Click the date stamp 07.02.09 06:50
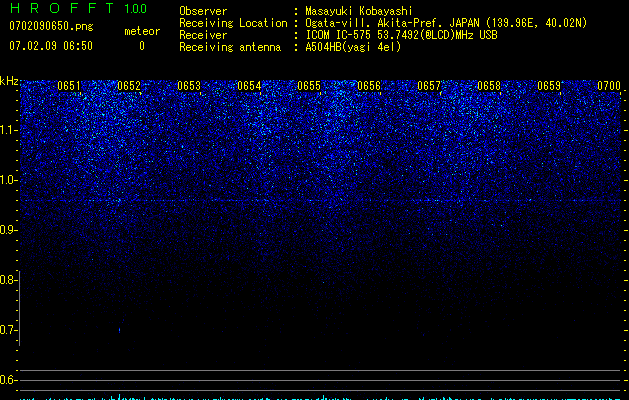629x400 pixels. tap(51, 46)
